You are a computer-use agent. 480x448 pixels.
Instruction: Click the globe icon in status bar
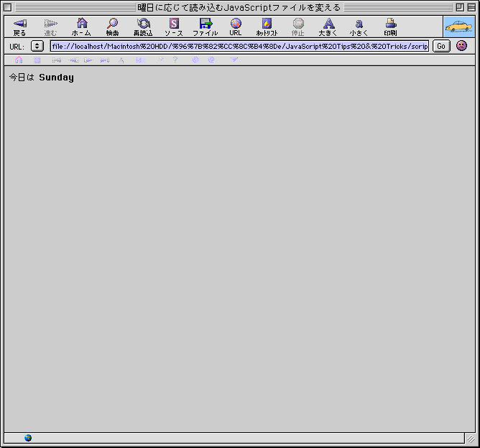28,438
